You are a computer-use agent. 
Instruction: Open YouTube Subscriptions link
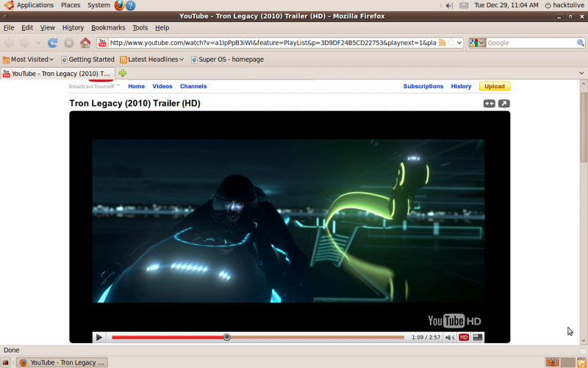point(423,86)
